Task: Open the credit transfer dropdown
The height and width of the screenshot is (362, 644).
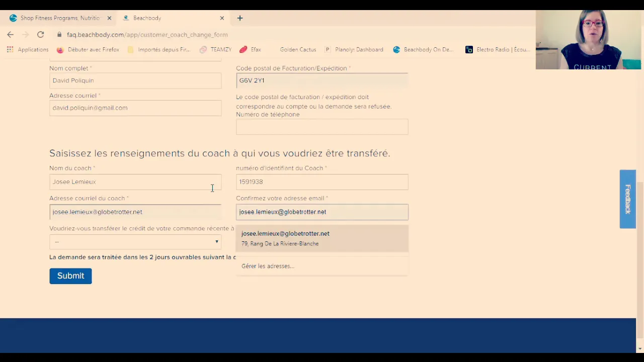Action: click(135, 242)
